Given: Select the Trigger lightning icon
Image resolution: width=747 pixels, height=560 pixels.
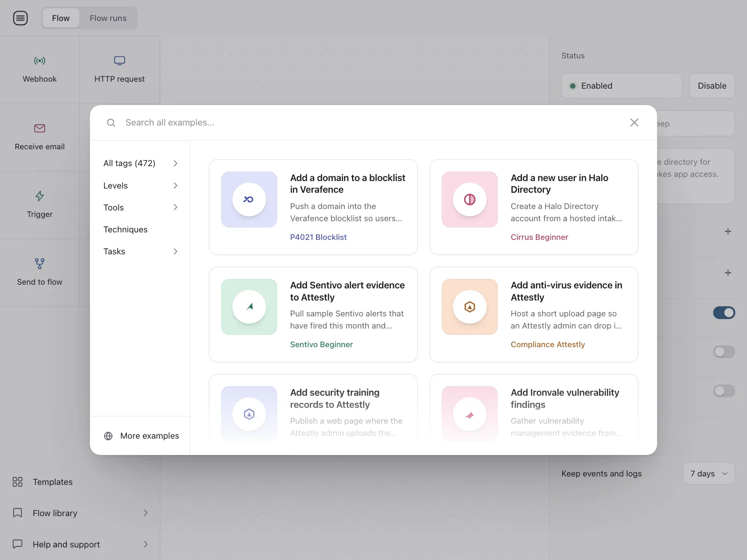Looking at the screenshot, I should (40, 196).
